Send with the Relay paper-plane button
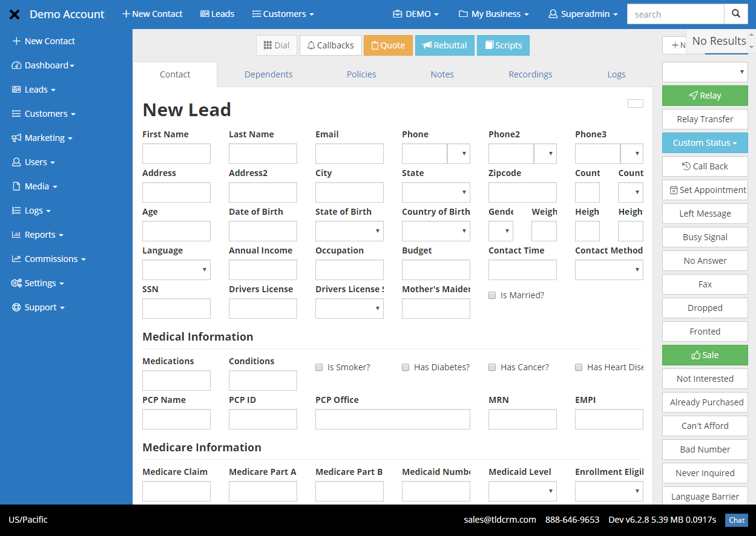The image size is (756, 536). pos(705,95)
